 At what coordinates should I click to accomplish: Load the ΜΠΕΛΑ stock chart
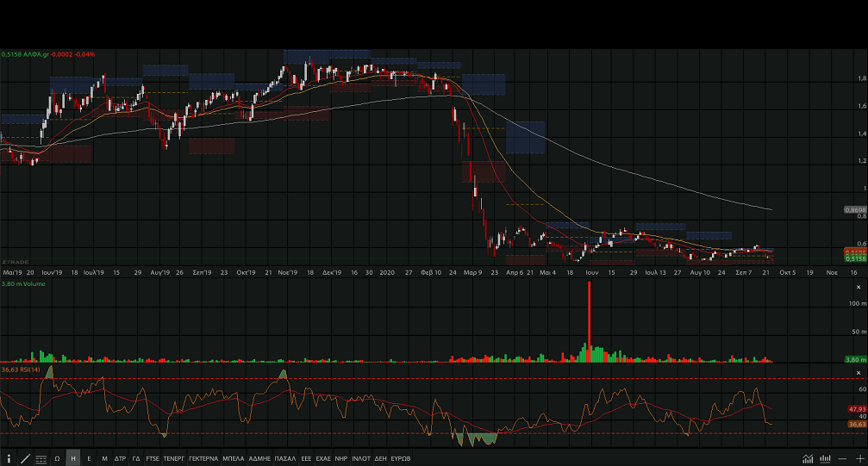234,458
